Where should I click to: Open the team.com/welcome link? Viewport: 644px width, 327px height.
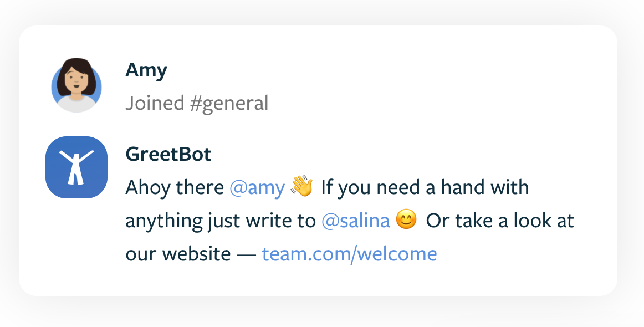(x=350, y=253)
